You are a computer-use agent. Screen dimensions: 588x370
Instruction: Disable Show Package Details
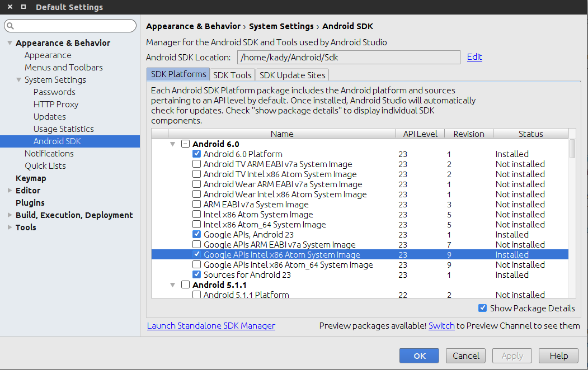tap(483, 308)
